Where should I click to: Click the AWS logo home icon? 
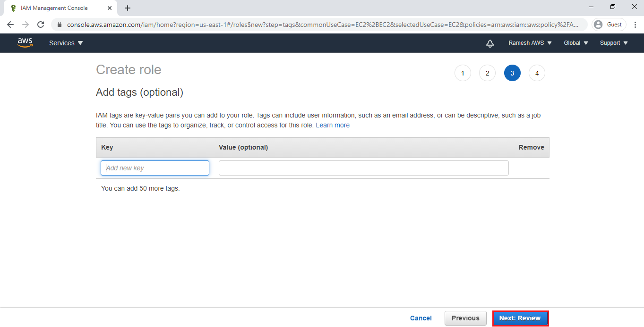(25, 42)
